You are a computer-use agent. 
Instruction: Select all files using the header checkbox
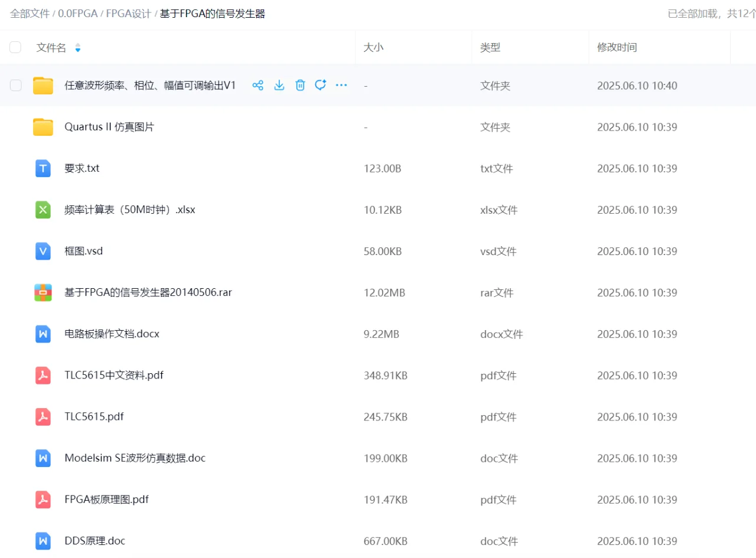click(x=15, y=47)
